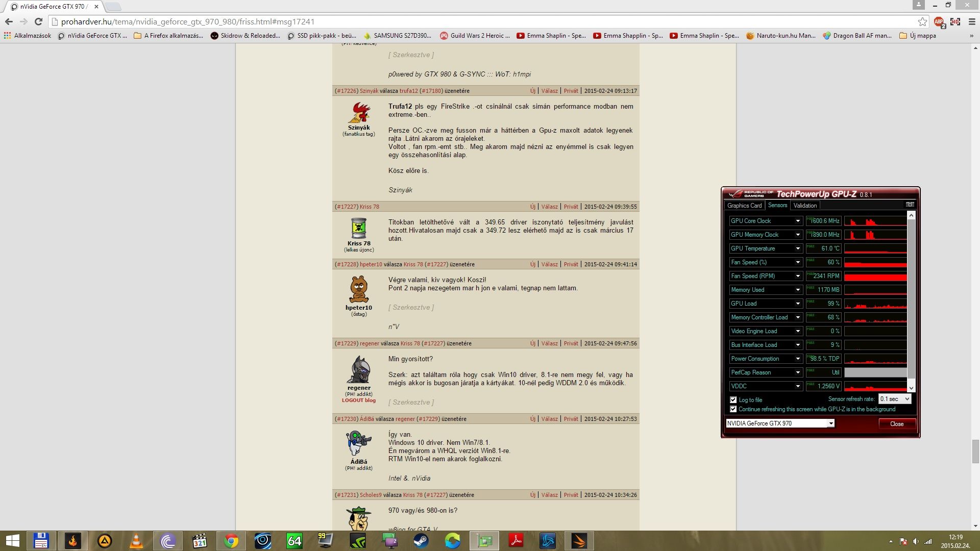Expand the Fan Speed (RPM) dropdown
Screen dimensions: 980x551
click(x=798, y=276)
